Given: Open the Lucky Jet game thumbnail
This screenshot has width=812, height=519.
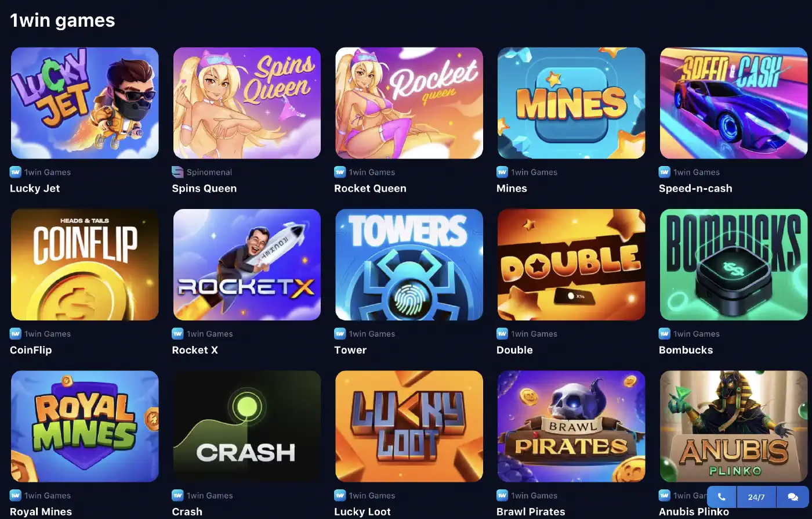Looking at the screenshot, I should tap(85, 103).
